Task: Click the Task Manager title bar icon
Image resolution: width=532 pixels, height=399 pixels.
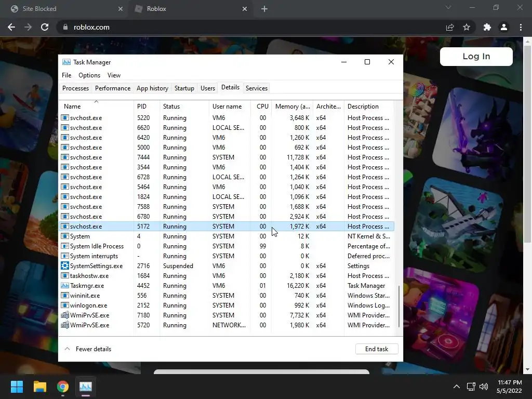Action: (66, 62)
